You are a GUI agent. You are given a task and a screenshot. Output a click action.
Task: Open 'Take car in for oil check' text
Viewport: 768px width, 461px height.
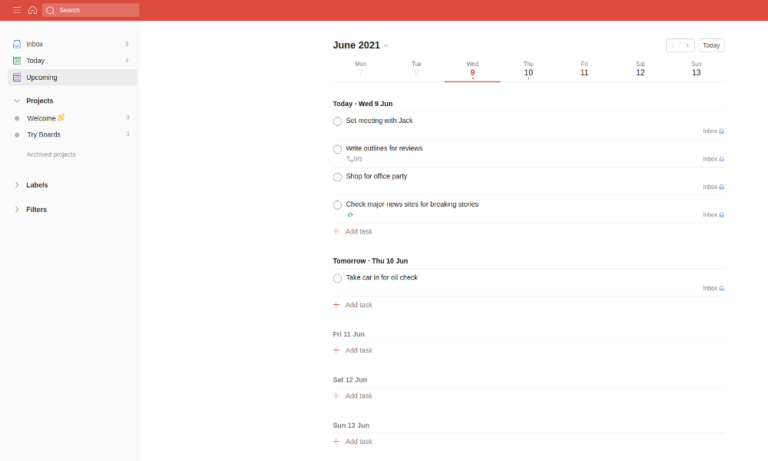[x=382, y=278]
